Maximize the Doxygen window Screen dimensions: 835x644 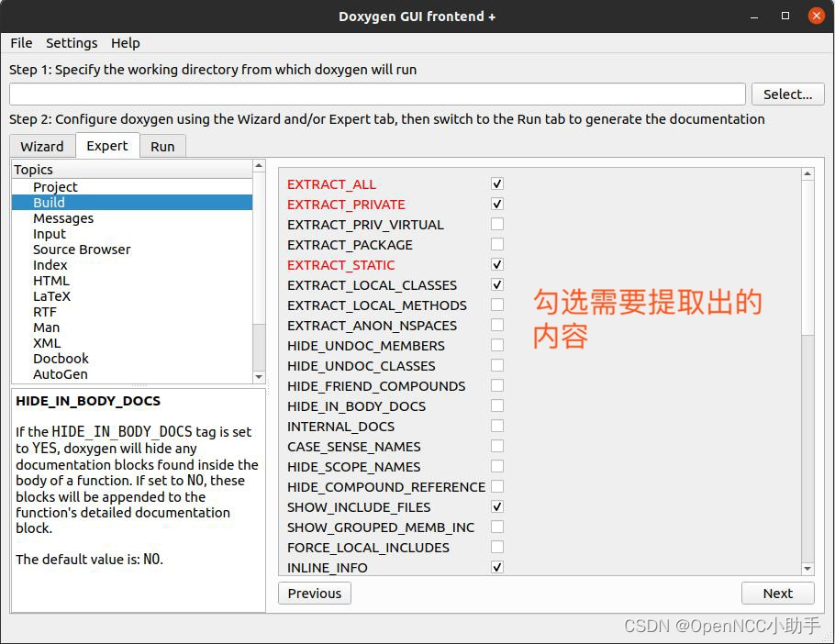pos(785,16)
